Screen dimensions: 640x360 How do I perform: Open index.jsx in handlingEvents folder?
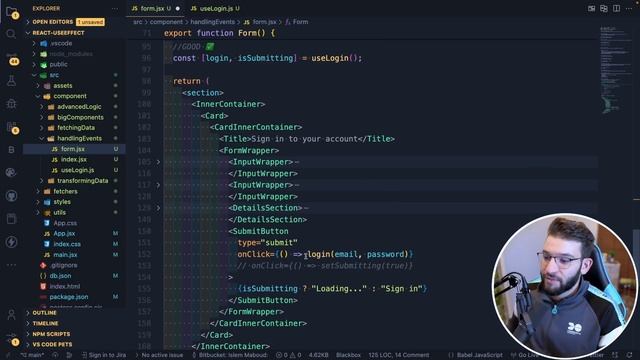[73, 160]
